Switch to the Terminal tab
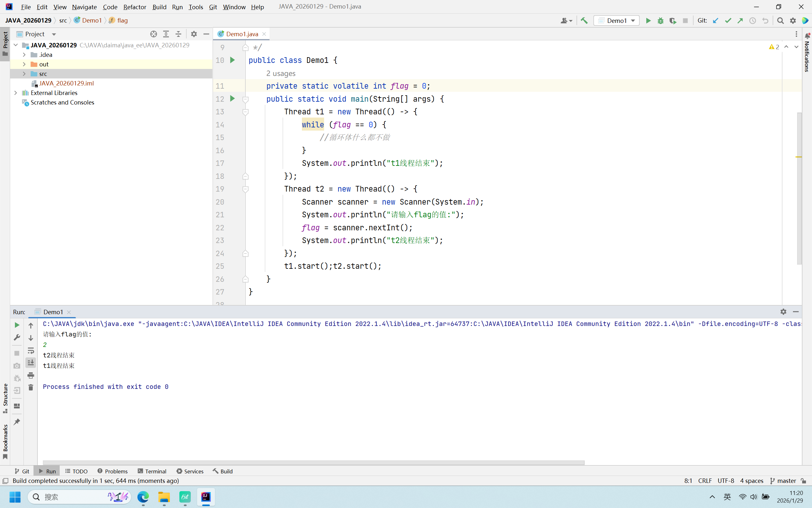 click(x=152, y=471)
